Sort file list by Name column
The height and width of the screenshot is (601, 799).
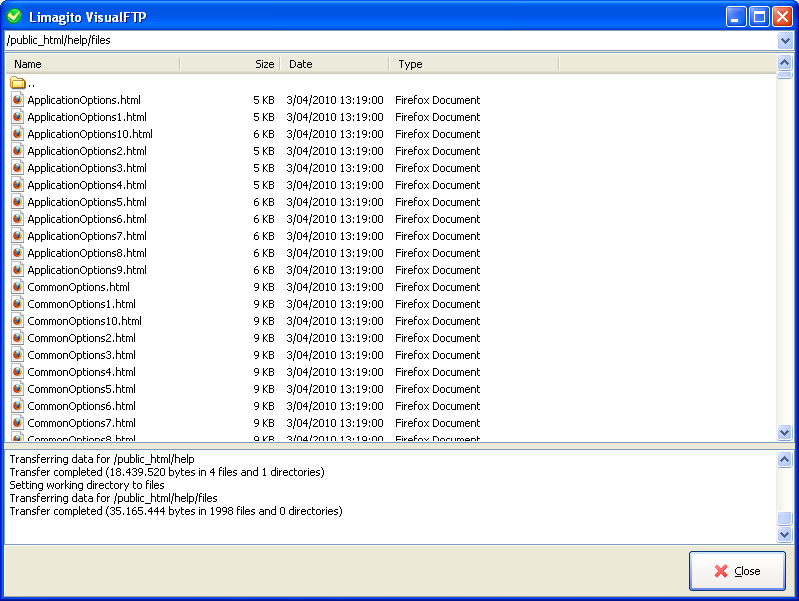[x=92, y=64]
